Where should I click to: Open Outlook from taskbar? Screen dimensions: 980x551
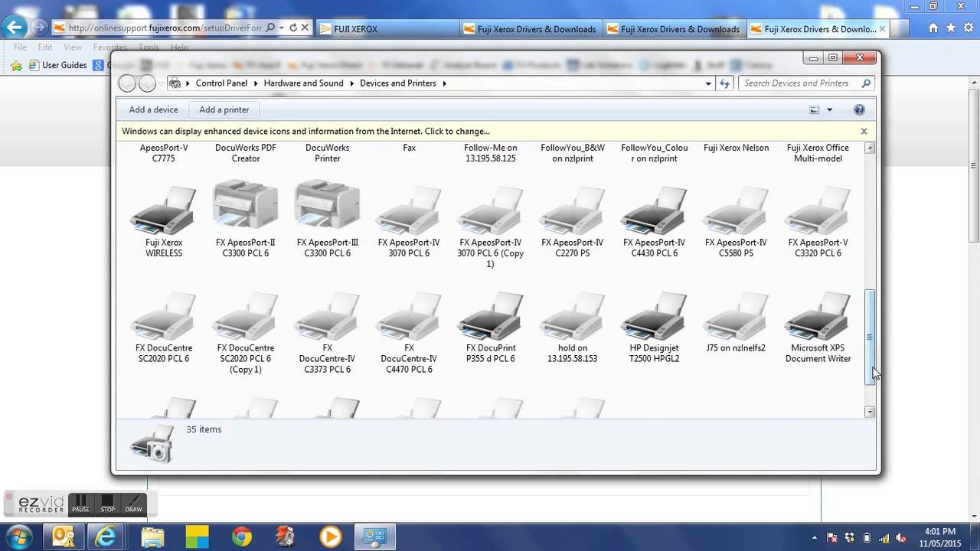64,536
